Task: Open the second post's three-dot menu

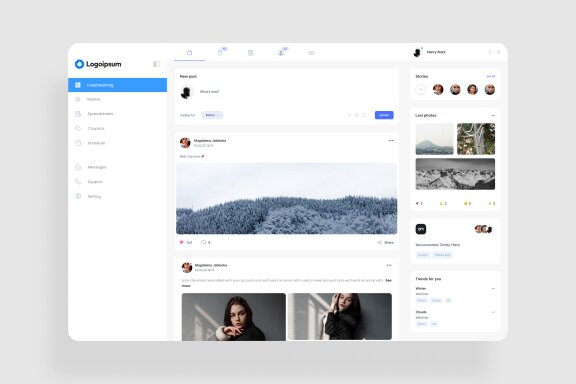Action: (x=389, y=265)
